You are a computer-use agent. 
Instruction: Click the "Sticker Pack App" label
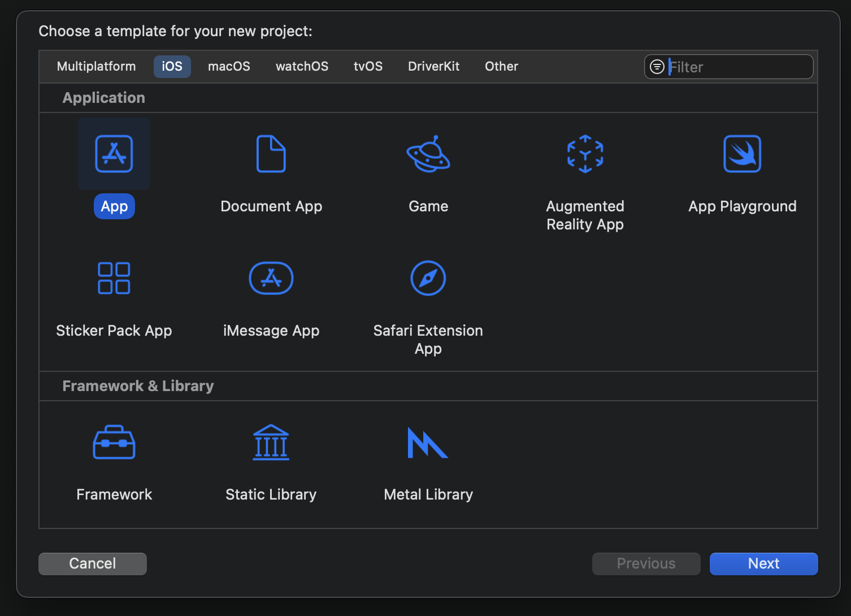point(114,331)
